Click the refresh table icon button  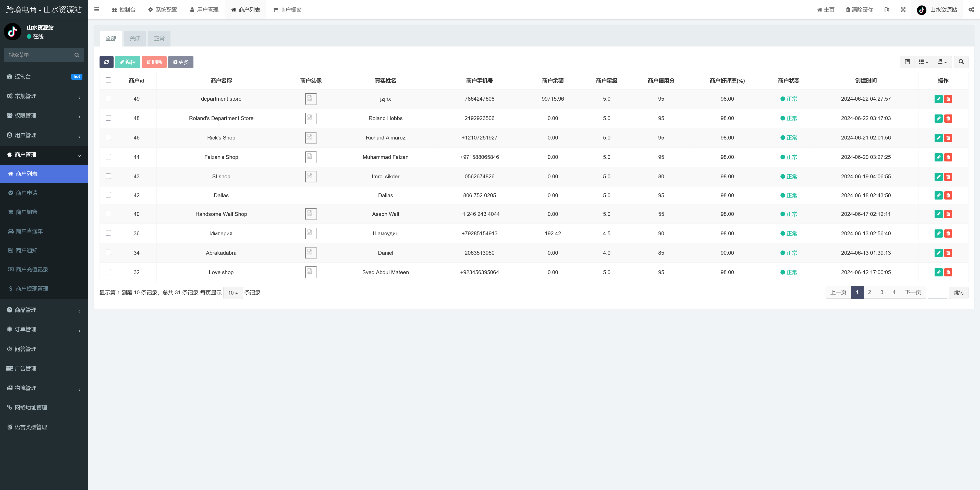[106, 62]
